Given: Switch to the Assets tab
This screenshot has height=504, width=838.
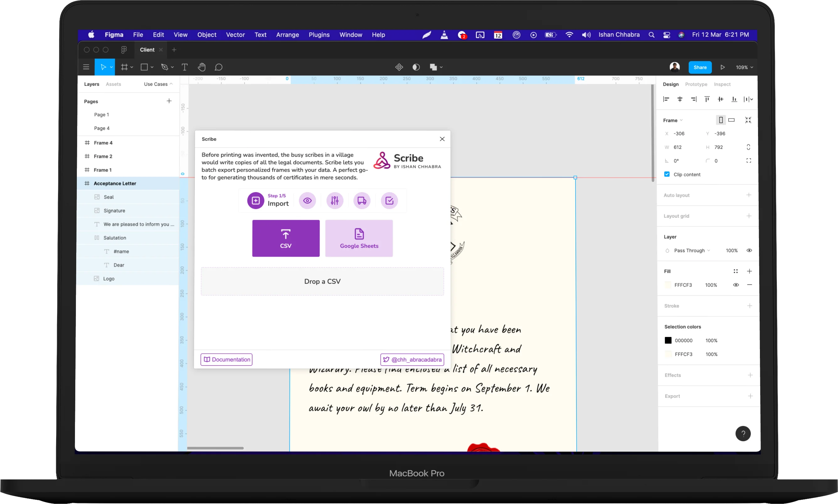Looking at the screenshot, I should (x=113, y=84).
